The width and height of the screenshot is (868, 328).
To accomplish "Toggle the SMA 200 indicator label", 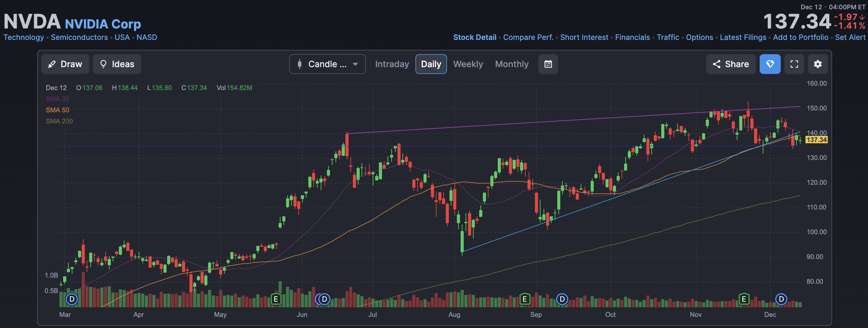I will coord(59,121).
